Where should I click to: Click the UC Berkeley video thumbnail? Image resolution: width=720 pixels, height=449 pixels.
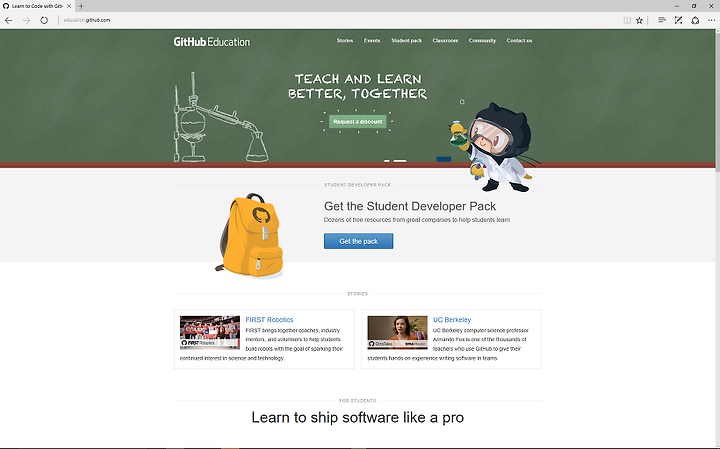[x=397, y=332]
